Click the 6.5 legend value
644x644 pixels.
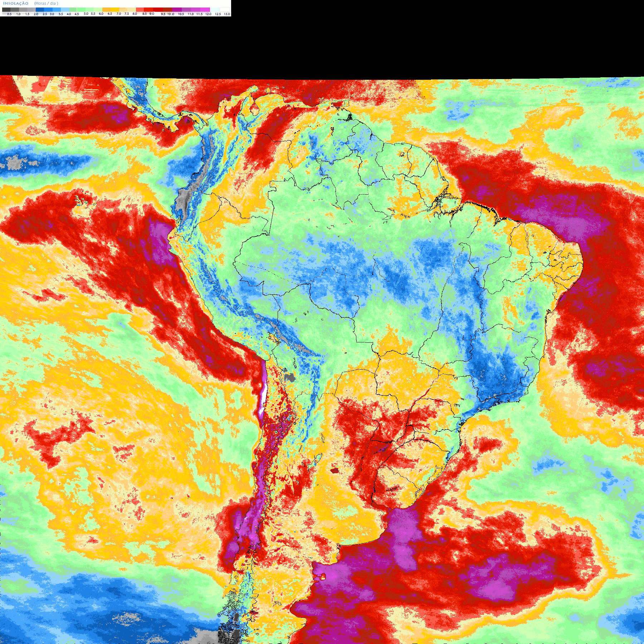point(110,14)
